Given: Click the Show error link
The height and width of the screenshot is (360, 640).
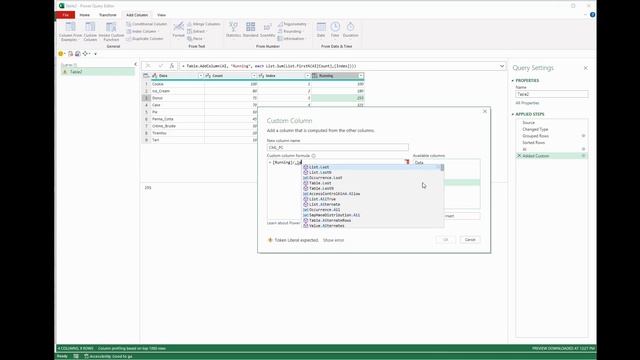Looking at the screenshot, I should 333,240.
